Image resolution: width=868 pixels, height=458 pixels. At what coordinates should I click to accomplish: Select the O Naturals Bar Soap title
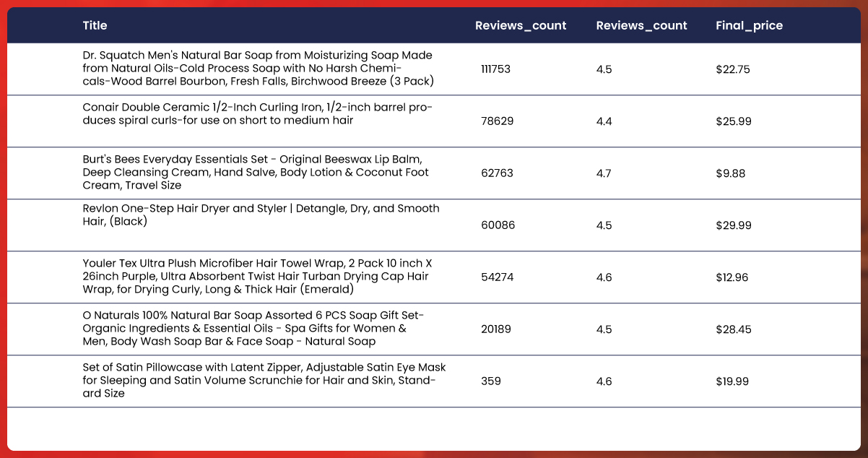[x=253, y=329]
